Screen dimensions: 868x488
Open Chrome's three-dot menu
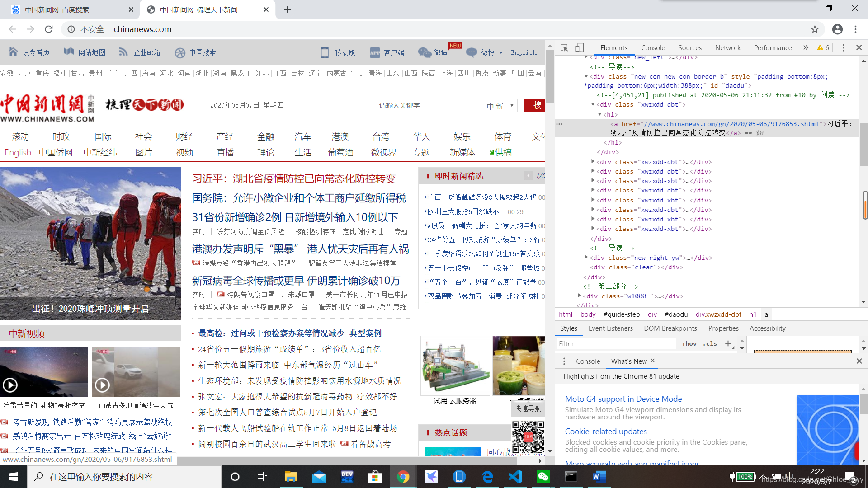[x=855, y=29]
